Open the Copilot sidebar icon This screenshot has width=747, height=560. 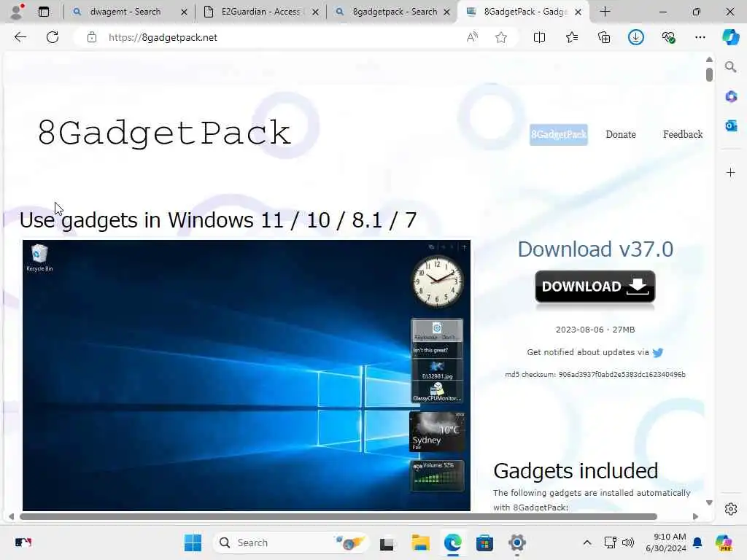(730, 37)
